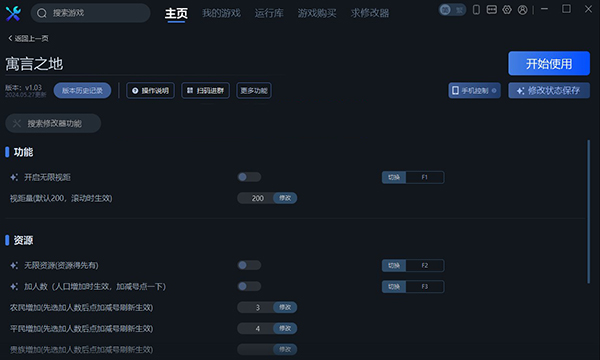
Task: Open 版本历史记录 button
Action: click(x=82, y=91)
